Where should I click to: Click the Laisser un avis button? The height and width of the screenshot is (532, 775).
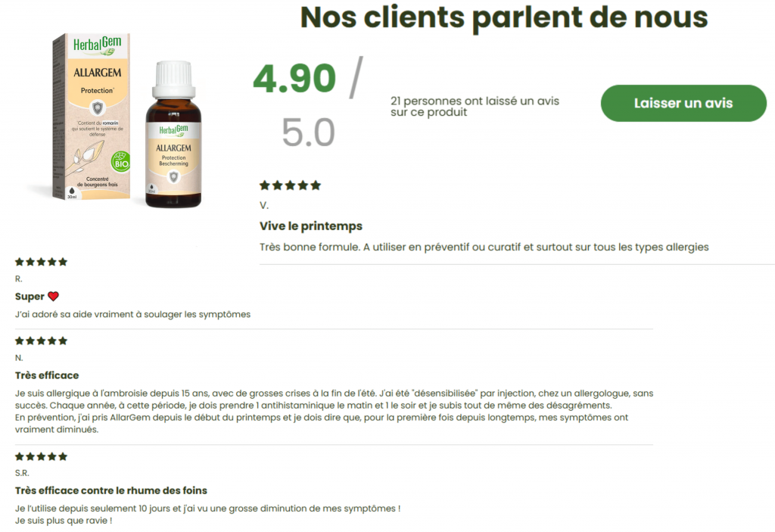point(683,103)
